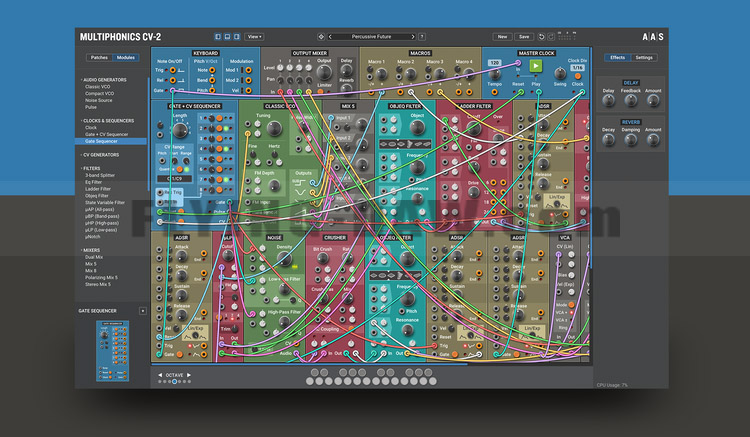
Task: Click Keyboard Trig output jack
Action: [173, 70]
